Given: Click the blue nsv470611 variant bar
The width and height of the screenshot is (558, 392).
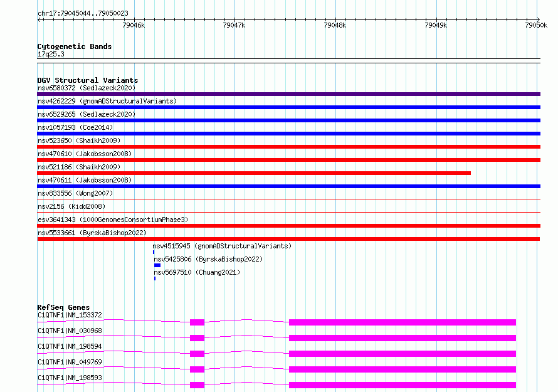Looking at the screenshot, I should point(288,186).
